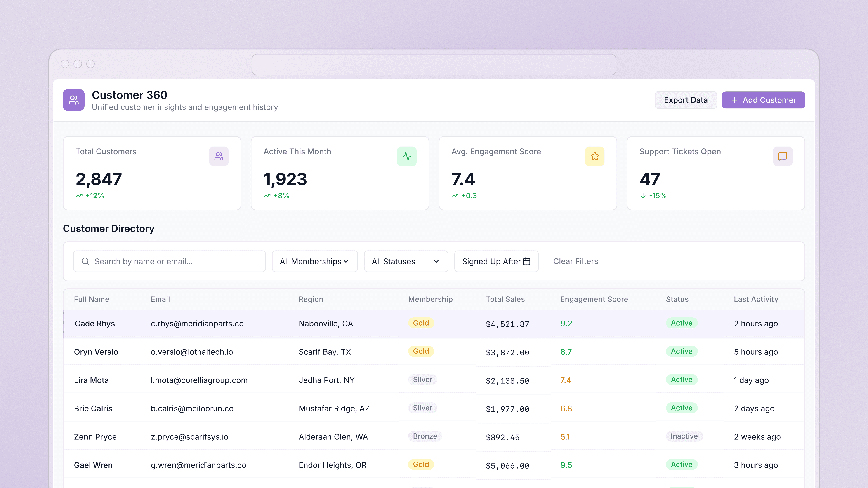Viewport: 868px width, 488px height.
Task: Click email l.mota@corelliagroup.com
Action: click(x=199, y=380)
